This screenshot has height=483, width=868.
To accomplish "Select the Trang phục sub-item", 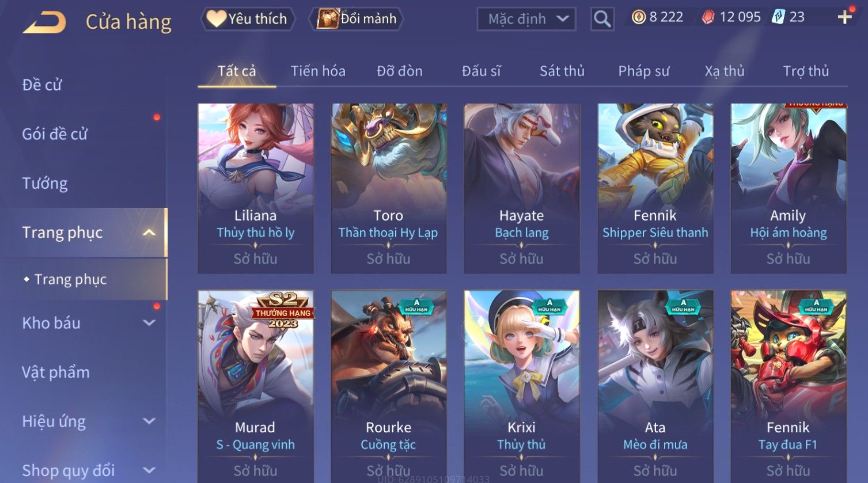I will 70,279.
